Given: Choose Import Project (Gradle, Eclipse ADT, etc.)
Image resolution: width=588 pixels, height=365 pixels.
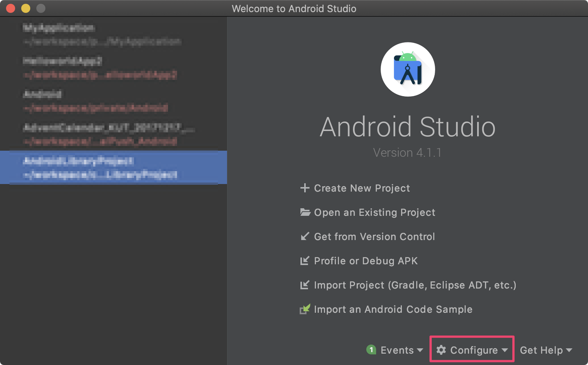Looking at the screenshot, I should [415, 285].
